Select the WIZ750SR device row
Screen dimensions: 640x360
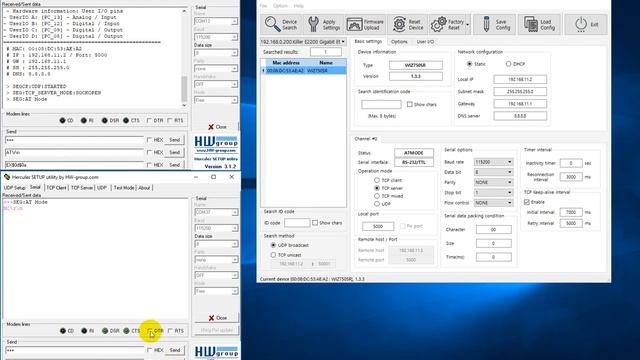(x=304, y=71)
